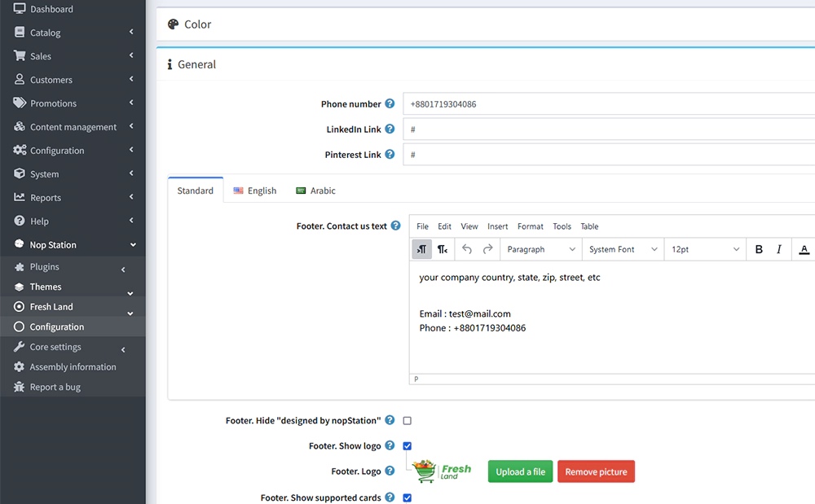Screen dimensions: 815x504
Task: Click help icon beside Phone number
Action: (x=390, y=103)
